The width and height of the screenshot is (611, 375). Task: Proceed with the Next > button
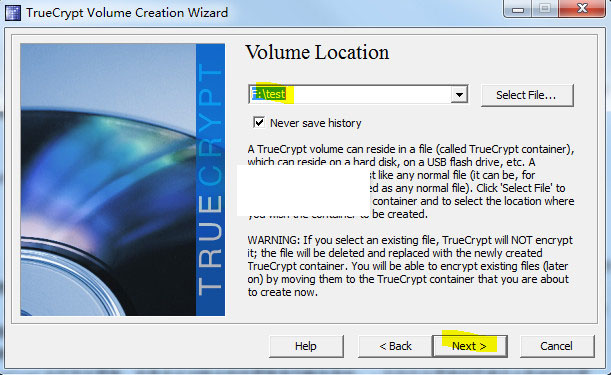point(470,346)
